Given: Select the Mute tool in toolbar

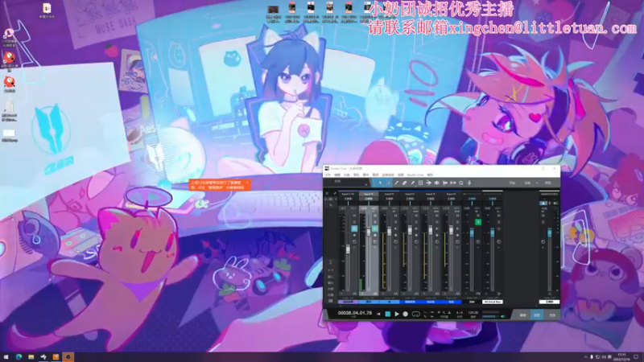Looking at the screenshot, I should tap(420, 183).
